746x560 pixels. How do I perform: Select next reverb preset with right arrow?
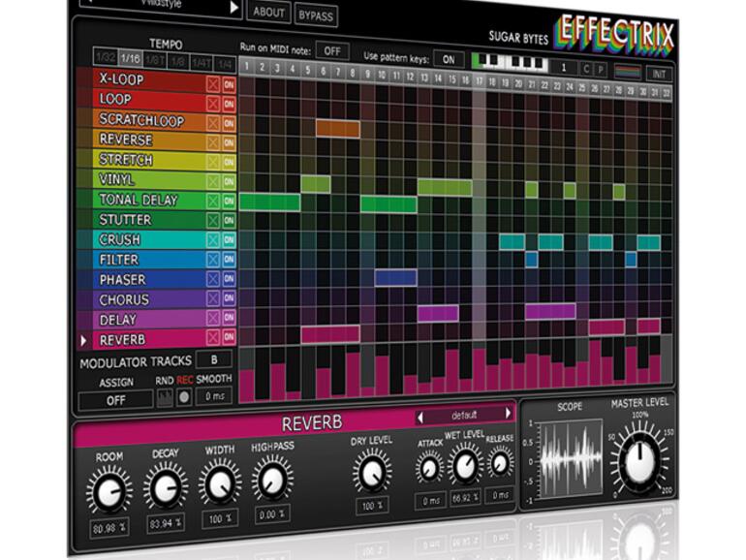(508, 413)
